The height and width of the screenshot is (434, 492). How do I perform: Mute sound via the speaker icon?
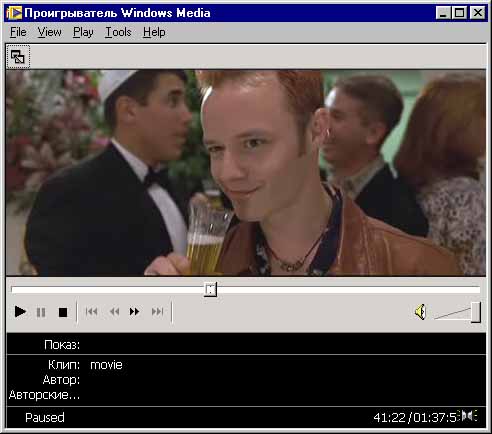(421, 312)
